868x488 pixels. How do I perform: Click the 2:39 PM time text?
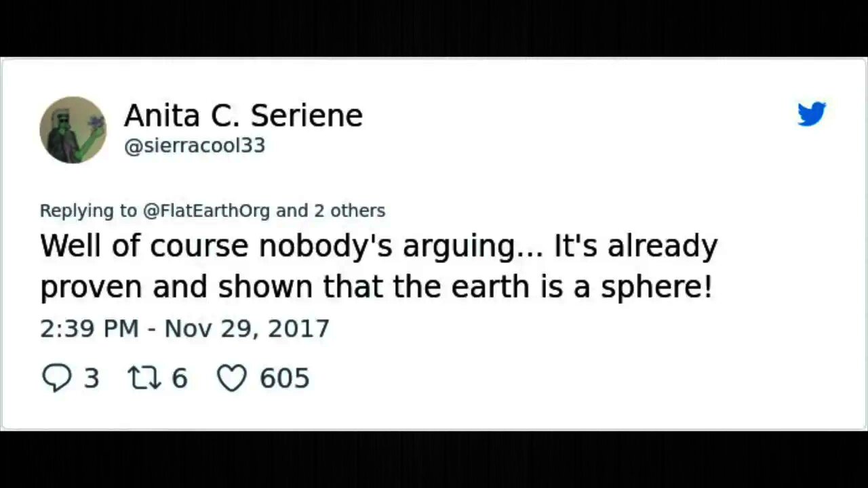point(89,329)
